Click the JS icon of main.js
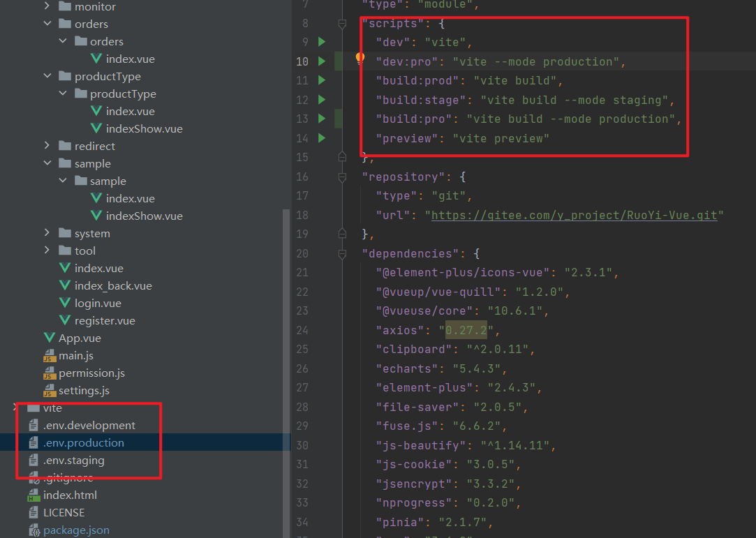The width and height of the screenshot is (756, 538). pos(49,356)
